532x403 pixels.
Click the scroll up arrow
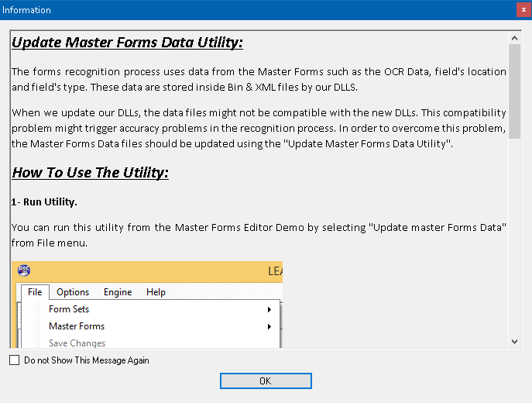515,37
